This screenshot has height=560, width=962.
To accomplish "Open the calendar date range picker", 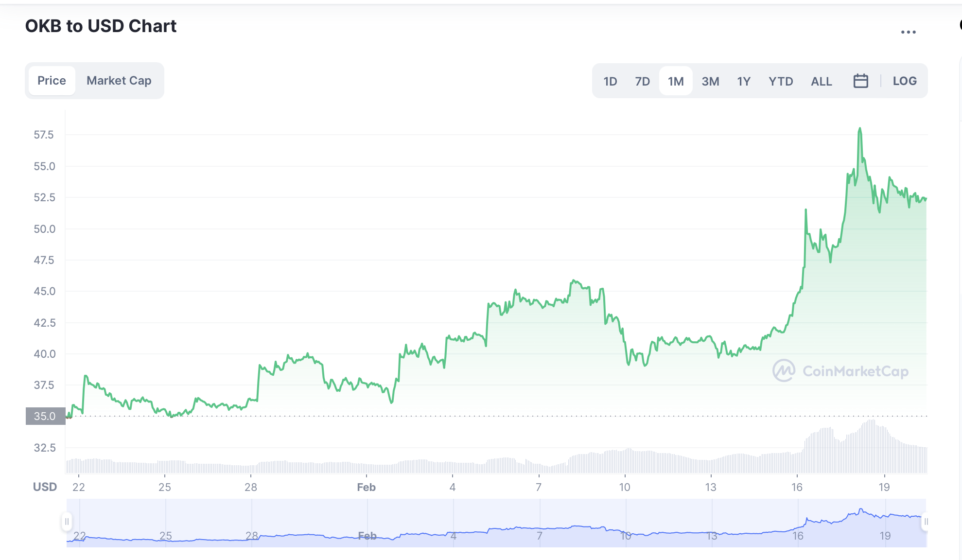I will [x=860, y=81].
